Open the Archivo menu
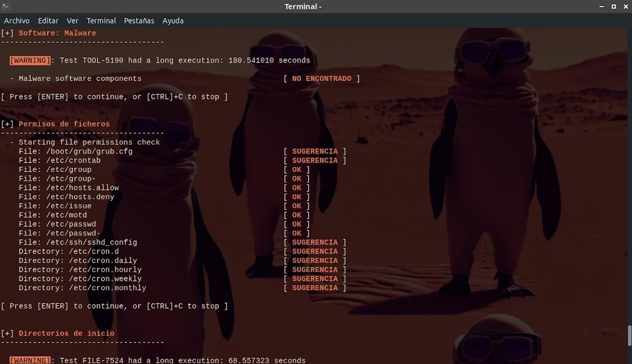 (17, 21)
